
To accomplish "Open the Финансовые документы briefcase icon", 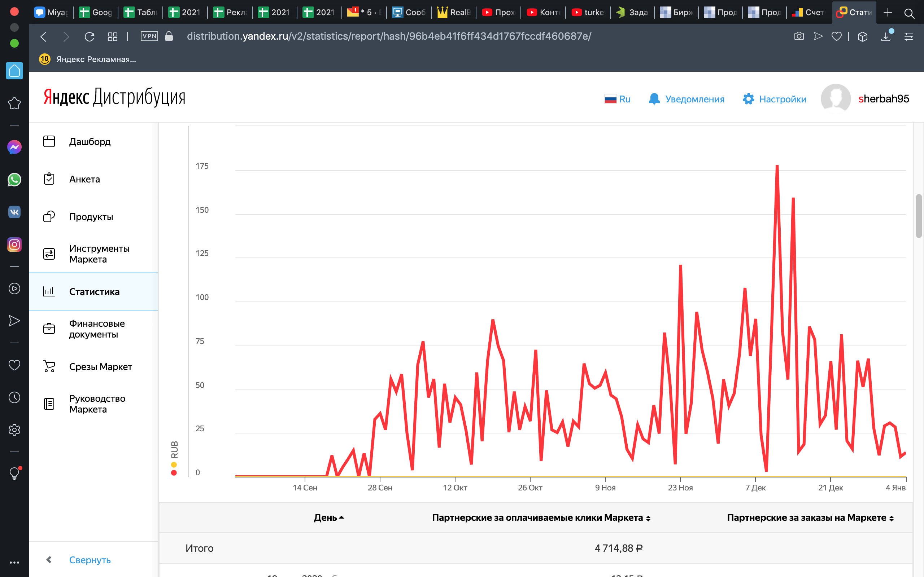I will coord(49,329).
